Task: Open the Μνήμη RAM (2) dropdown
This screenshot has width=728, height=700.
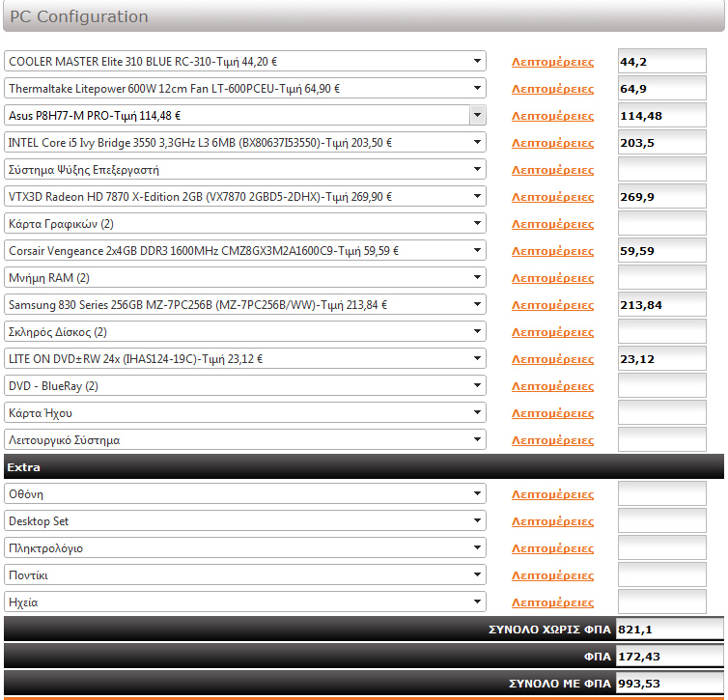Action: 245,277
